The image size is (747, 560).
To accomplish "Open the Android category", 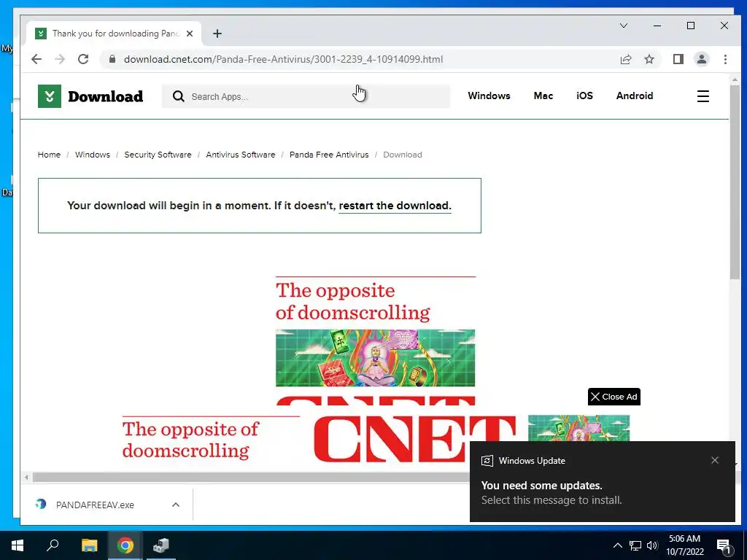I will point(634,96).
